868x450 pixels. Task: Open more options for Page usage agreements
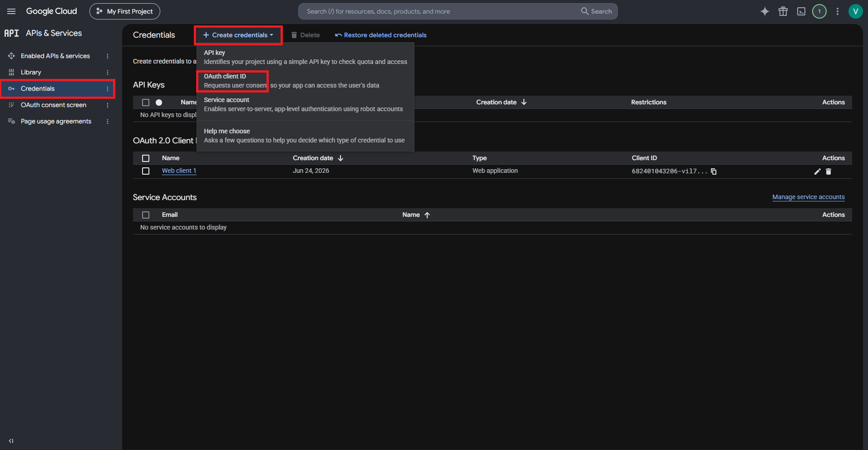click(x=108, y=122)
